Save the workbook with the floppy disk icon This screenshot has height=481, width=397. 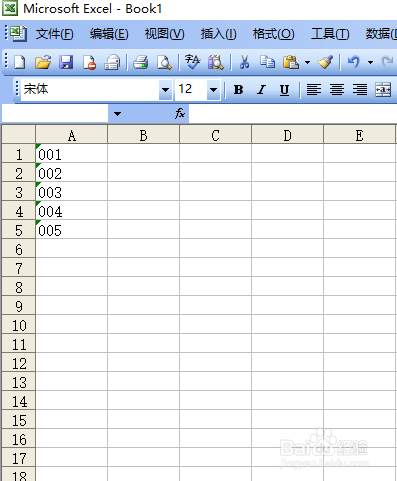pyautogui.click(x=66, y=62)
